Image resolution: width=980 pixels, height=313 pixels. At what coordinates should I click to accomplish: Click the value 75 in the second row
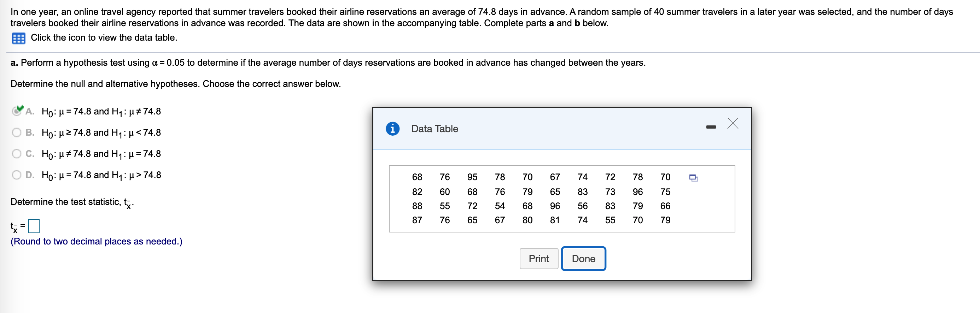pyautogui.click(x=665, y=192)
